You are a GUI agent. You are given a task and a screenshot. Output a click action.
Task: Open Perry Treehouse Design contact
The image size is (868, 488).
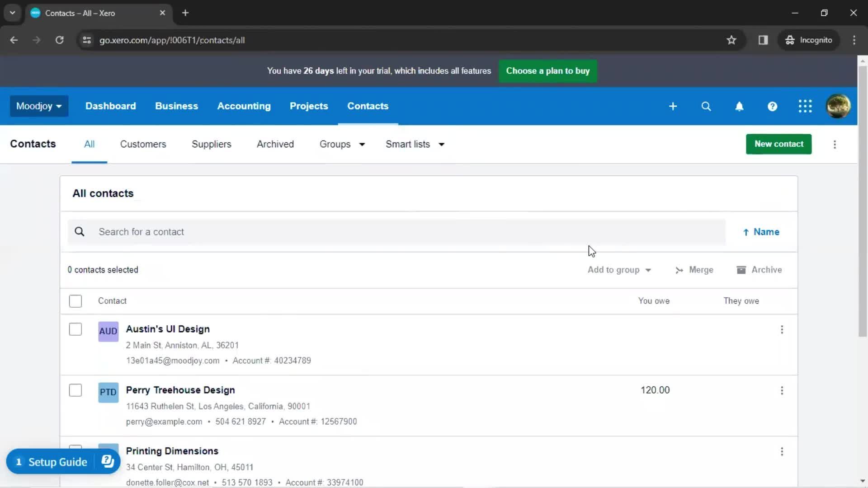coord(180,390)
